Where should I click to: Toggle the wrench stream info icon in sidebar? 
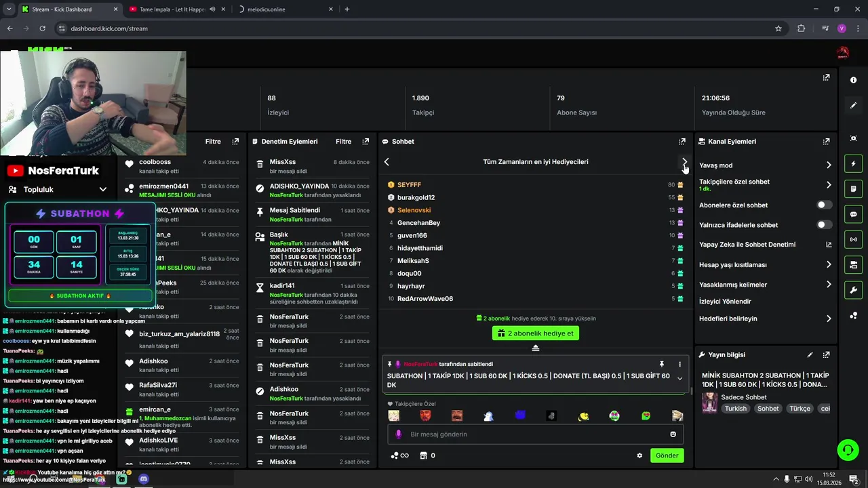pos(853,290)
